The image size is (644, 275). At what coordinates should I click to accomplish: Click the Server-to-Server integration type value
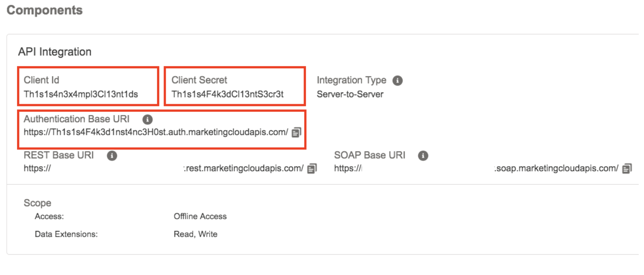point(350,94)
